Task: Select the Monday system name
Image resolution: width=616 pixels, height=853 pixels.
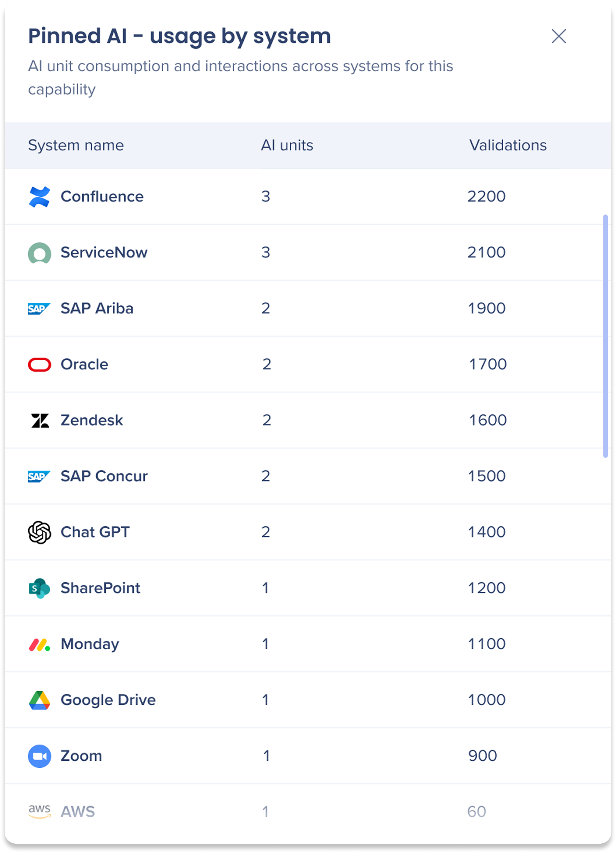Action: (x=90, y=644)
